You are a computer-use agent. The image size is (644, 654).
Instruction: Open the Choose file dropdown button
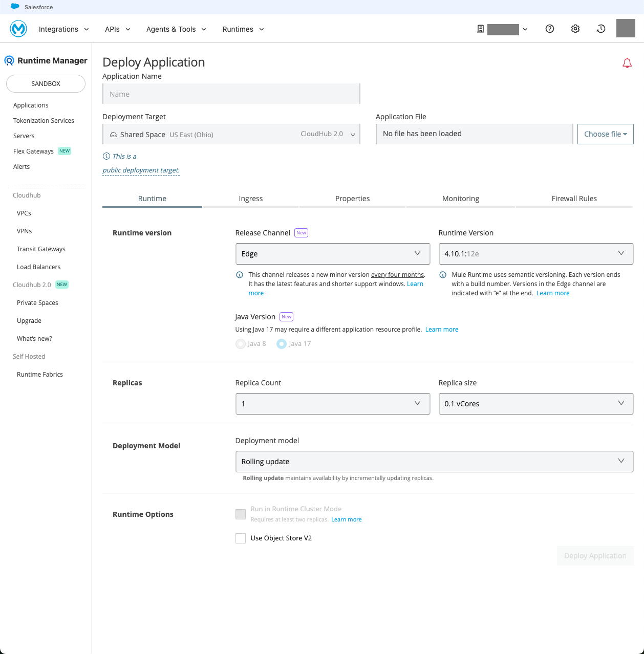click(x=606, y=134)
